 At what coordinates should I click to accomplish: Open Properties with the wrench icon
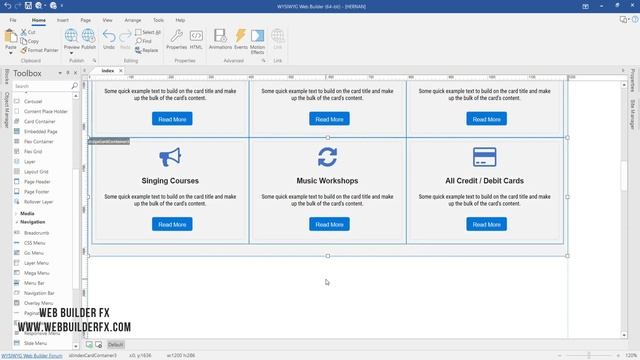pyautogui.click(x=176, y=36)
